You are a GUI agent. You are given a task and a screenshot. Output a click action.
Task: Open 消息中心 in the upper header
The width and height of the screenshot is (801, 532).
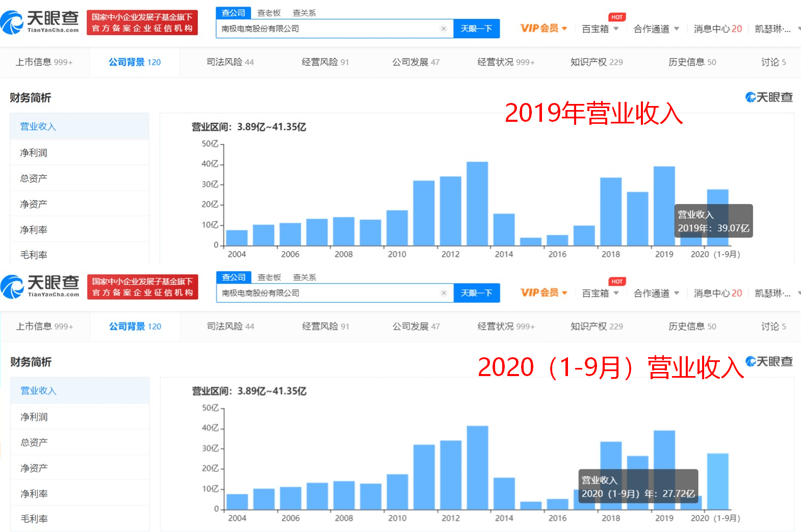[718, 29]
